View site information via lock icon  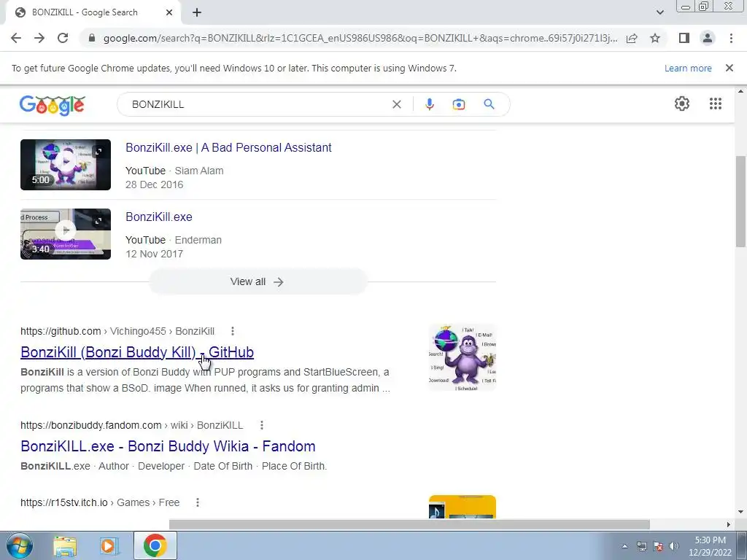point(92,38)
